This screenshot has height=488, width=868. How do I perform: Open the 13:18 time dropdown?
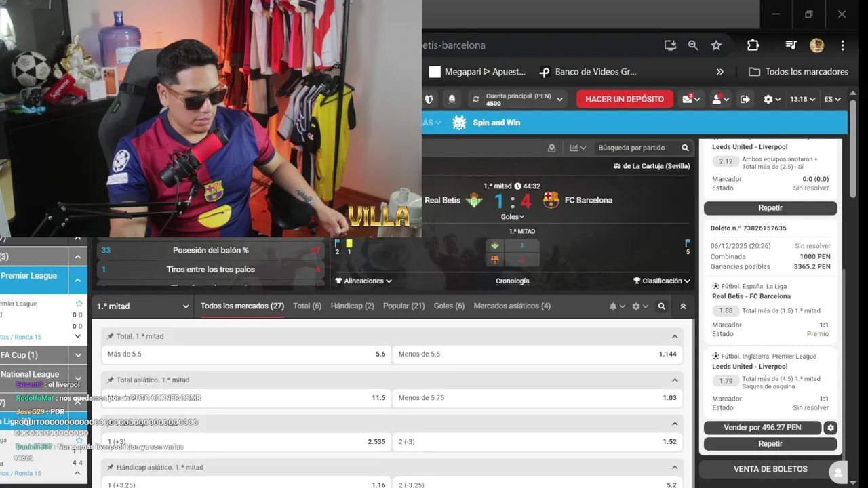[x=802, y=99]
